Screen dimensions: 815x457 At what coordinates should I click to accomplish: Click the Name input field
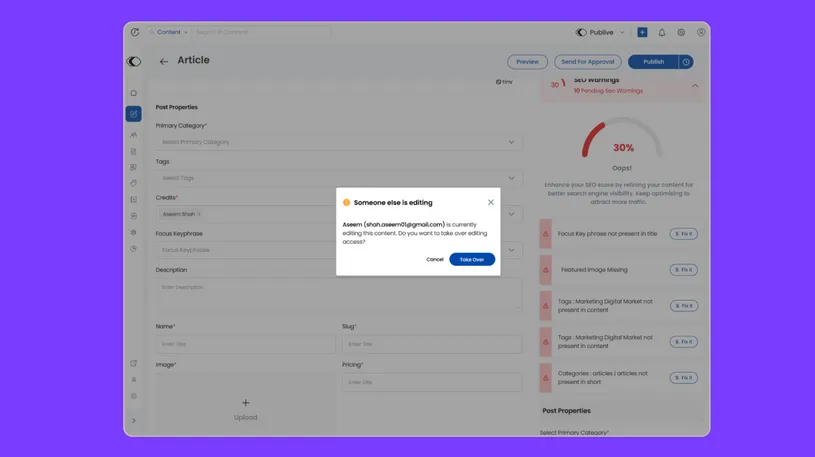click(x=245, y=344)
